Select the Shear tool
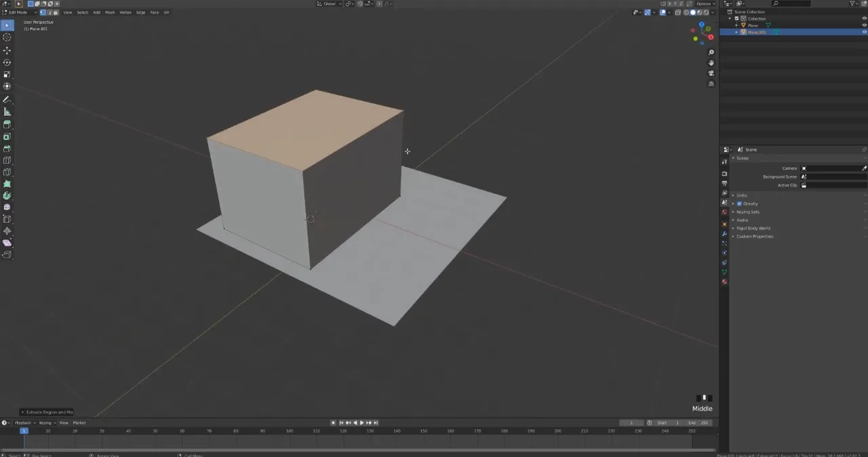Screen dimensions: 868x457 tap(7, 243)
